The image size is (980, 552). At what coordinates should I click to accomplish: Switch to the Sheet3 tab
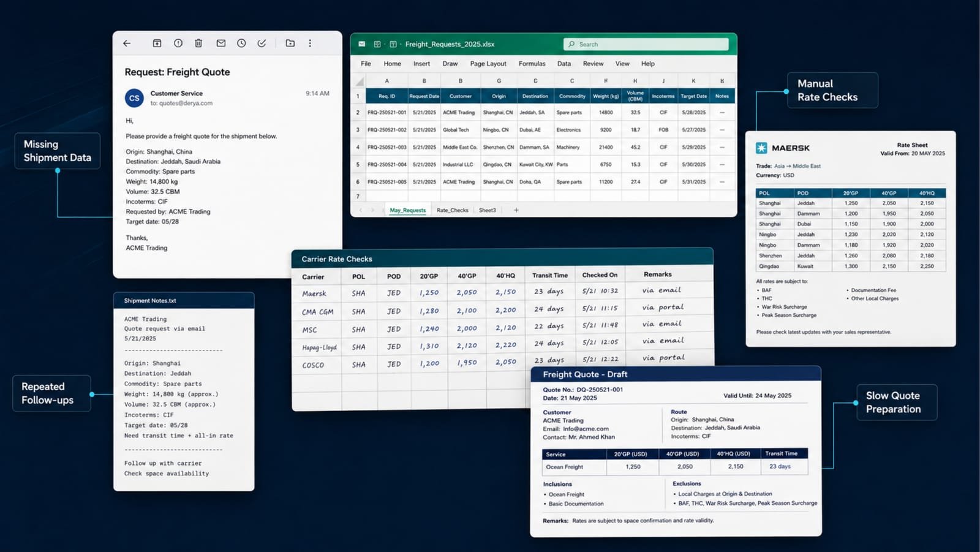tap(488, 210)
